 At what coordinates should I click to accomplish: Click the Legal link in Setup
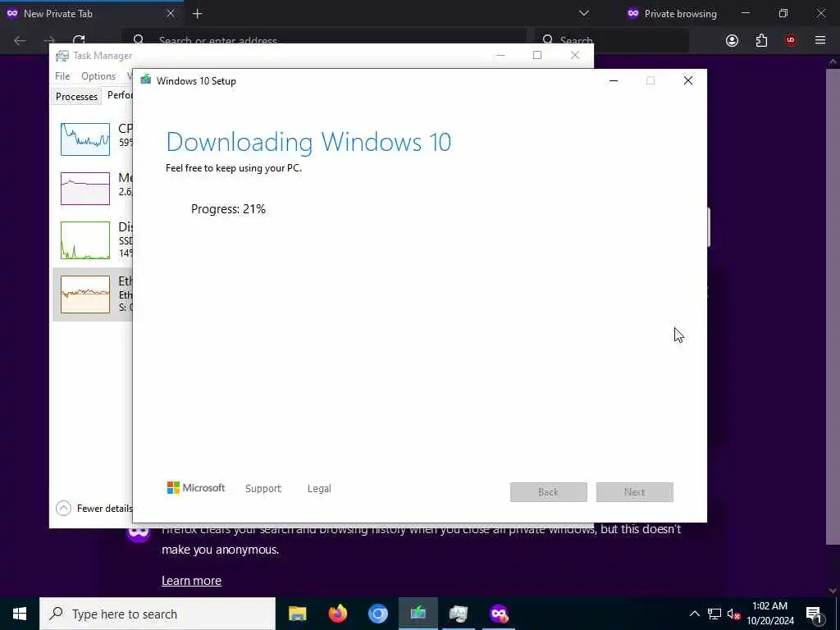(319, 489)
